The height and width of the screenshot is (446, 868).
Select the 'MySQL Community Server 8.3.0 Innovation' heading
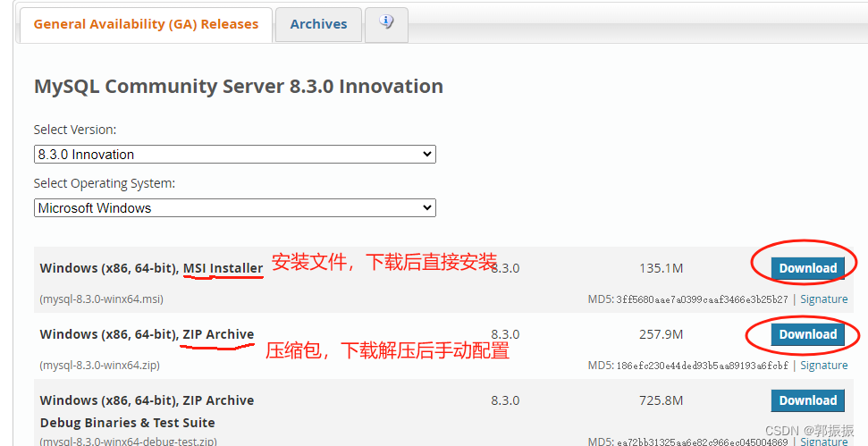239,87
